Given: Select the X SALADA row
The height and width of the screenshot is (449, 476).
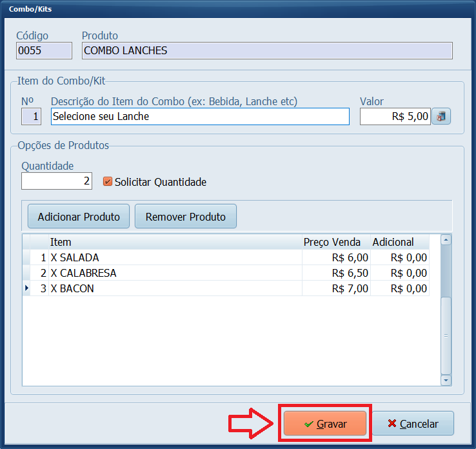Looking at the screenshot, I should point(226,257).
